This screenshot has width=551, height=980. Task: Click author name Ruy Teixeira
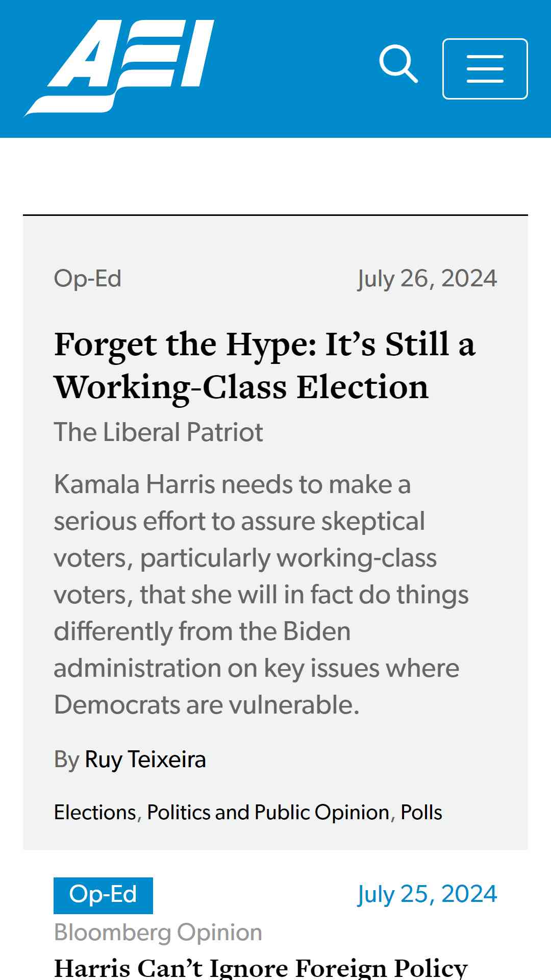click(145, 759)
